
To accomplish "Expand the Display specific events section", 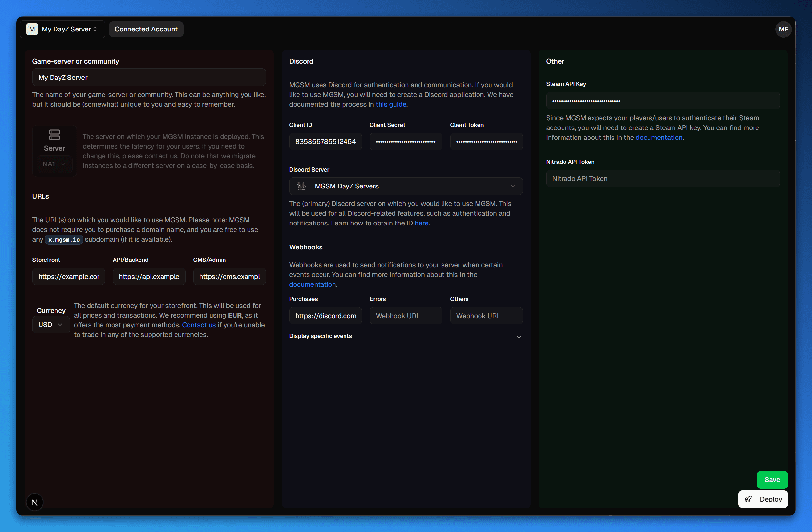I will coord(406,336).
